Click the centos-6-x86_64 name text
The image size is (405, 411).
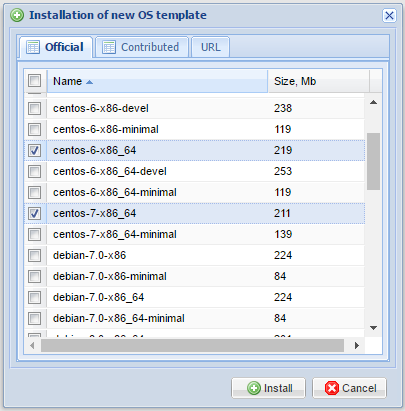(x=94, y=150)
